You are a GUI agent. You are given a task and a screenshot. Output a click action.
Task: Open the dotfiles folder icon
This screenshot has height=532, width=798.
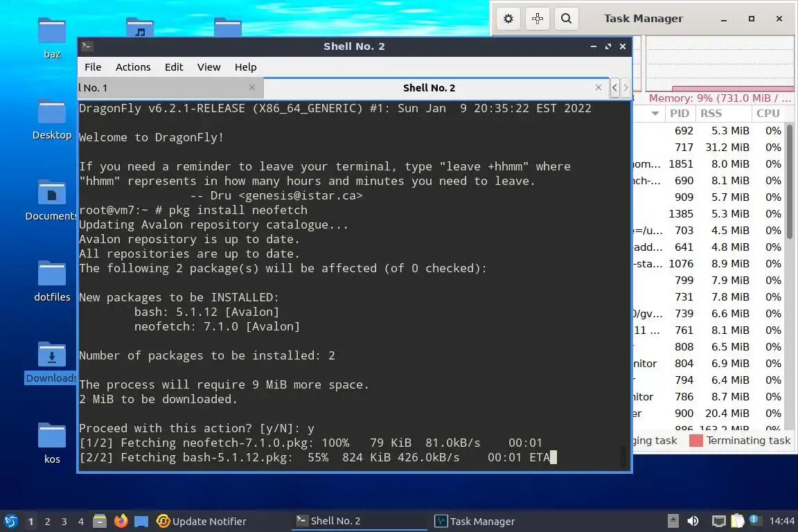click(52, 281)
